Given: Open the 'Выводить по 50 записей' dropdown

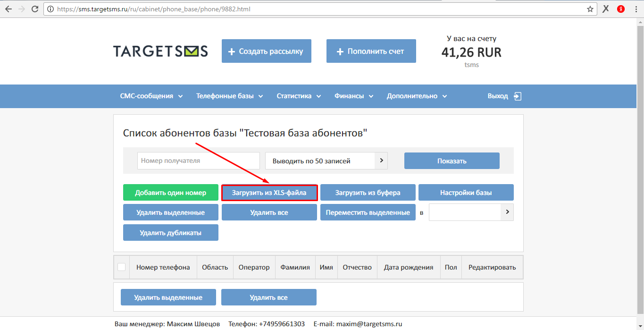Looking at the screenshot, I should pyautogui.click(x=326, y=161).
